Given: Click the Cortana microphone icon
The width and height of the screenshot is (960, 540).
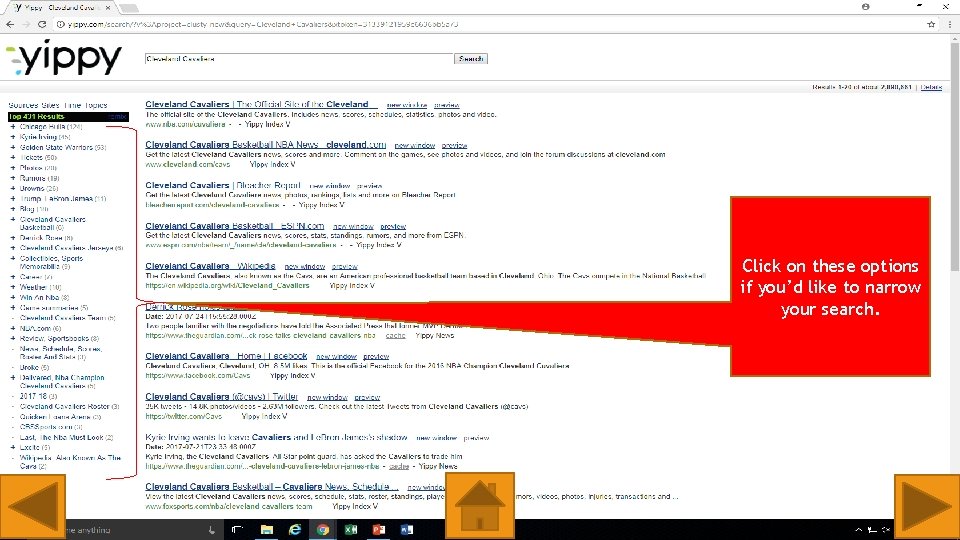Looking at the screenshot, I should pos(212,530).
